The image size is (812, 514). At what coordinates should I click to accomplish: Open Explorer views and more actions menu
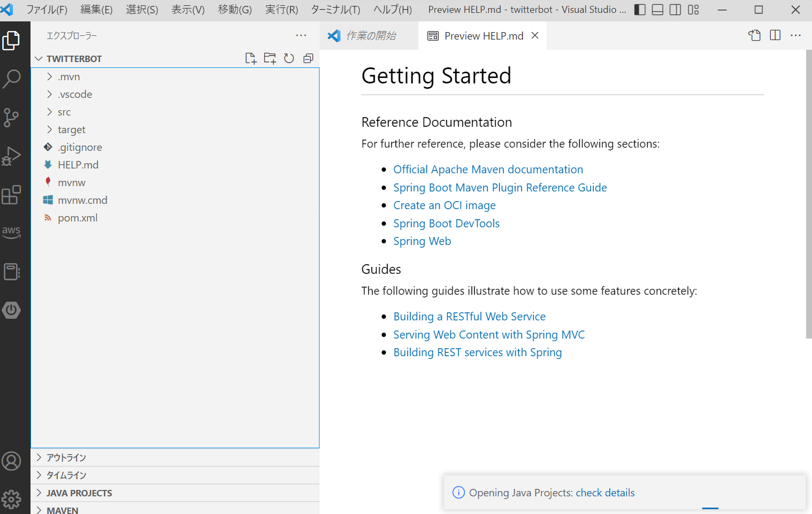coord(301,35)
